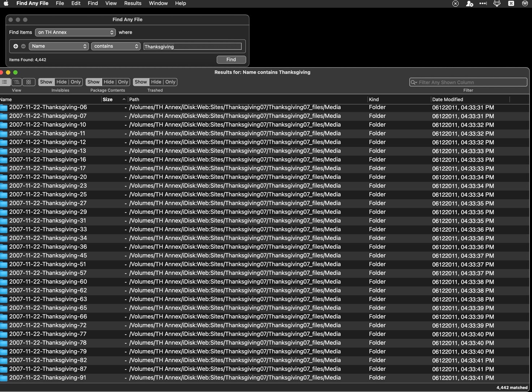Click folder icon of 2007-11-22-Thanksgiving-23

coord(4,186)
